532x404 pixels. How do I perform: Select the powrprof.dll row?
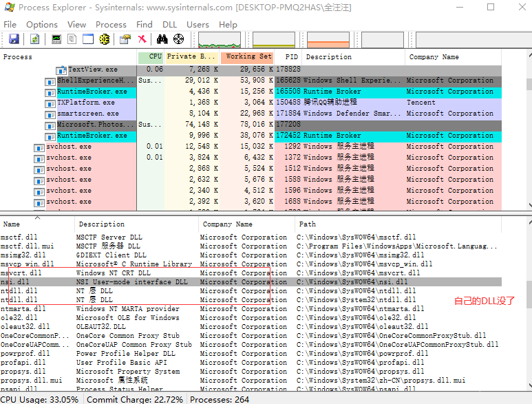pyautogui.click(x=251, y=354)
